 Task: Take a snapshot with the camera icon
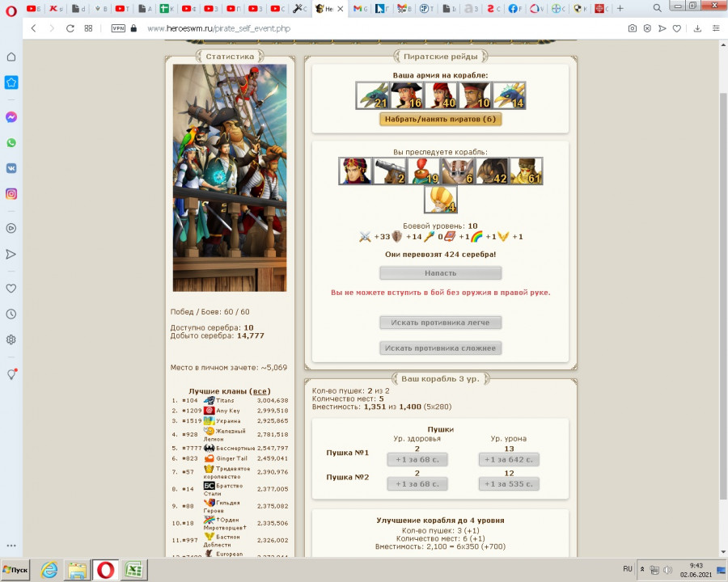pos(633,28)
